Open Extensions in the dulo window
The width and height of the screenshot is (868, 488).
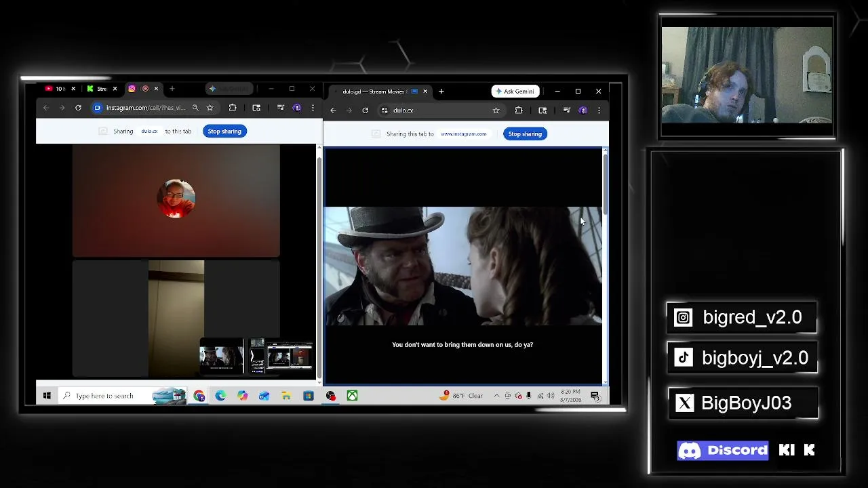tap(519, 110)
